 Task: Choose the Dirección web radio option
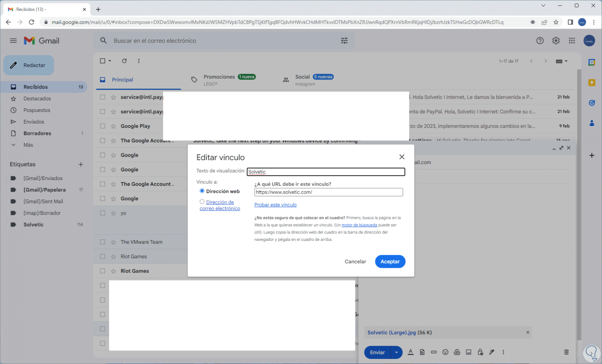point(202,191)
